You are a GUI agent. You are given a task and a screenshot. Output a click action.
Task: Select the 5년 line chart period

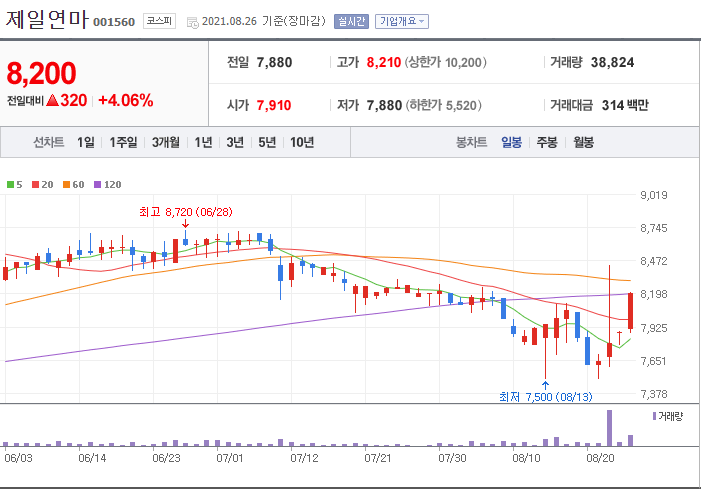267,142
